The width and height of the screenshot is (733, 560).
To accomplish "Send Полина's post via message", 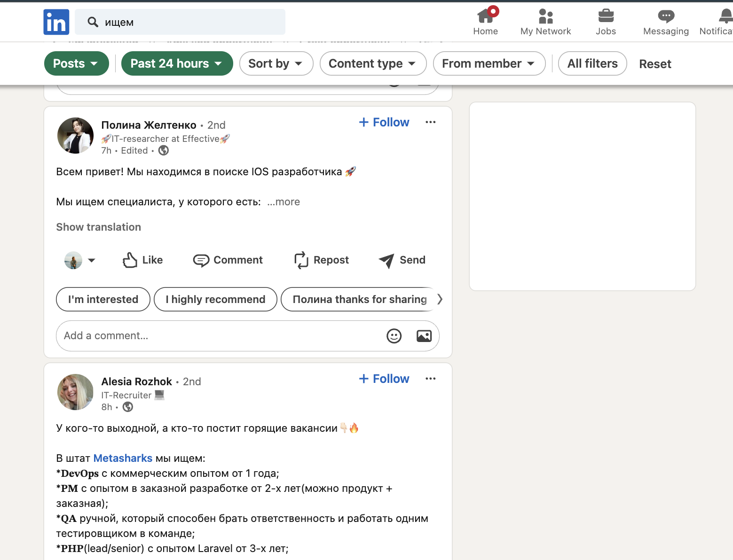I will click(402, 260).
